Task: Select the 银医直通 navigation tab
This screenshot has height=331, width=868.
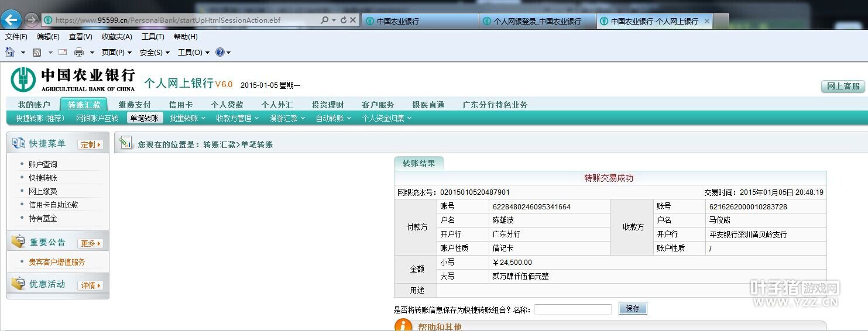Action: point(428,105)
